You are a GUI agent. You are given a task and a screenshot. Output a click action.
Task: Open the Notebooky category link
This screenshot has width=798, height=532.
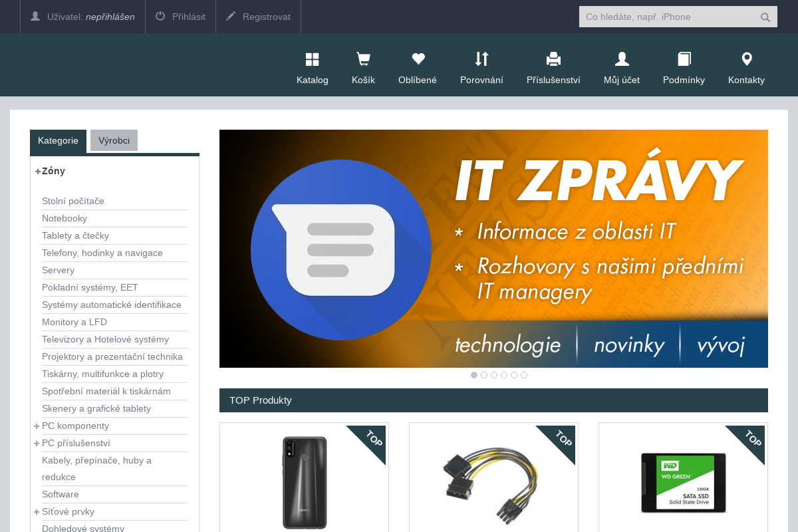tap(65, 218)
